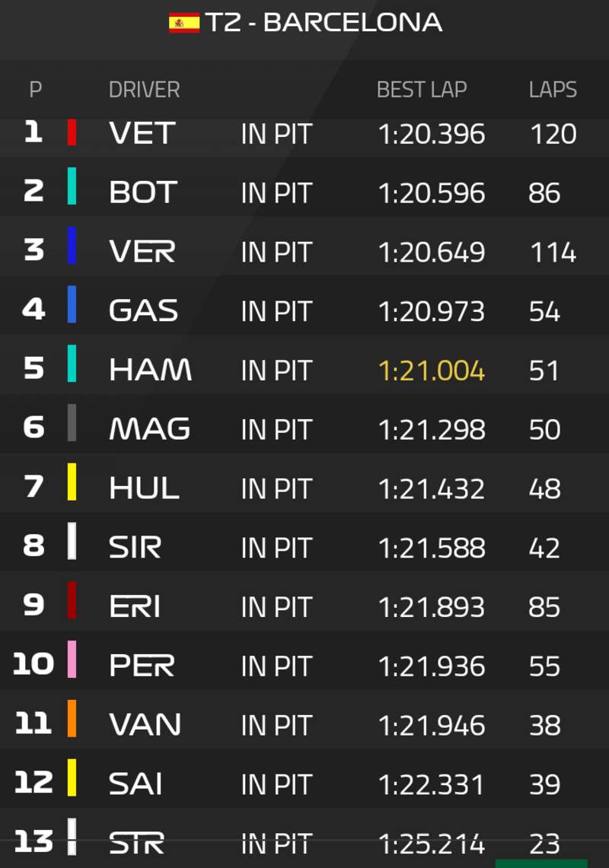This screenshot has width=609, height=868.
Task: Select driver SAI in position 12
Action: tap(136, 784)
